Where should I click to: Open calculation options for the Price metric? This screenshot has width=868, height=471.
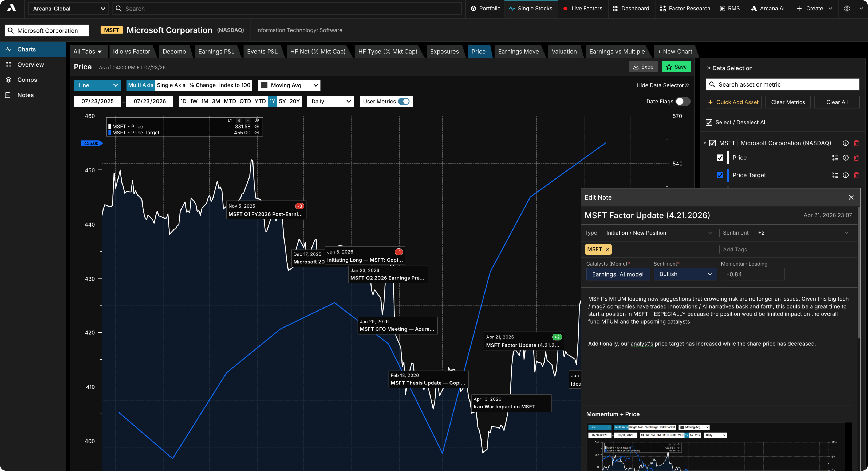835,157
